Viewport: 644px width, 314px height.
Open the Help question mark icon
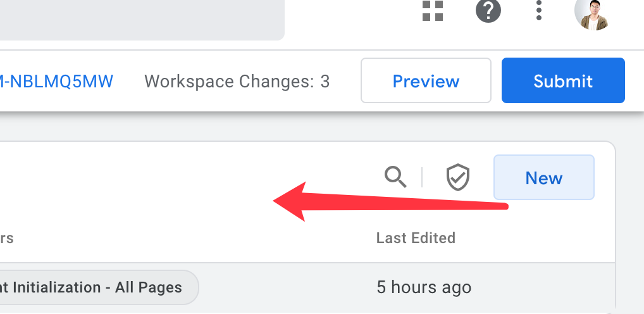click(x=488, y=11)
